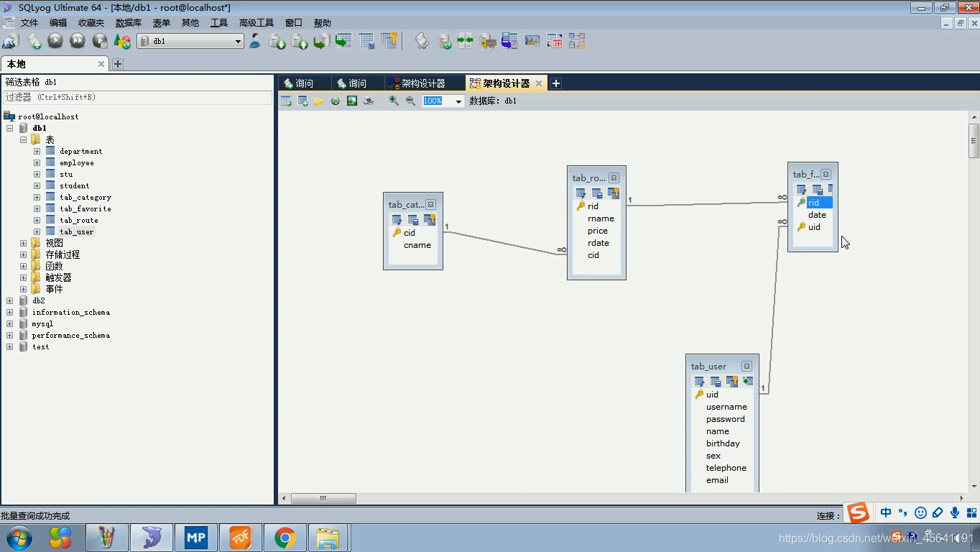Close the tab_user table box
The image size is (980, 552).
[x=746, y=366]
